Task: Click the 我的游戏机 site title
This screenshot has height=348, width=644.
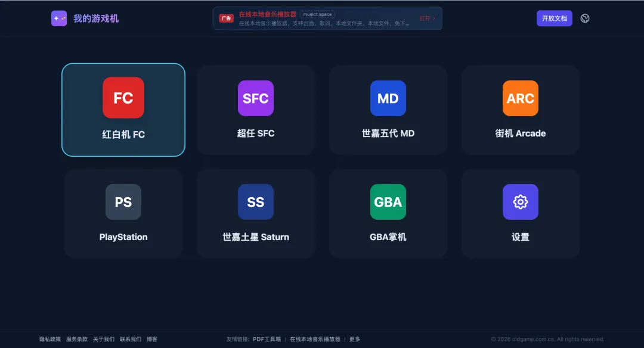Action: click(96, 18)
